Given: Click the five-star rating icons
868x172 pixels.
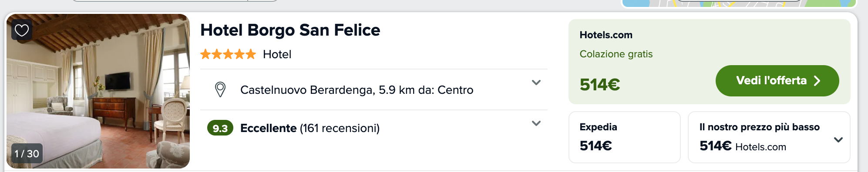Looking at the screenshot, I should [x=228, y=54].
